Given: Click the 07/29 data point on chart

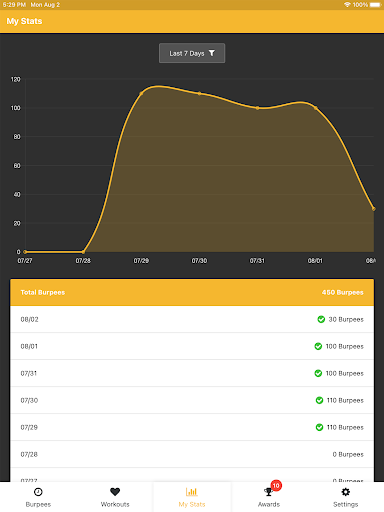Looking at the screenshot, I should [x=141, y=94].
